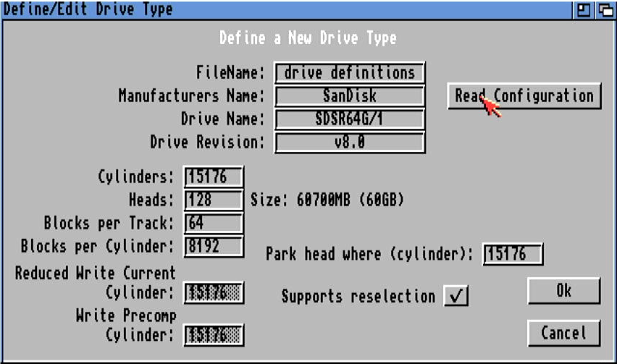Click the Blocks per Track field
Screen dimensions: 617x364
[x=214, y=223]
